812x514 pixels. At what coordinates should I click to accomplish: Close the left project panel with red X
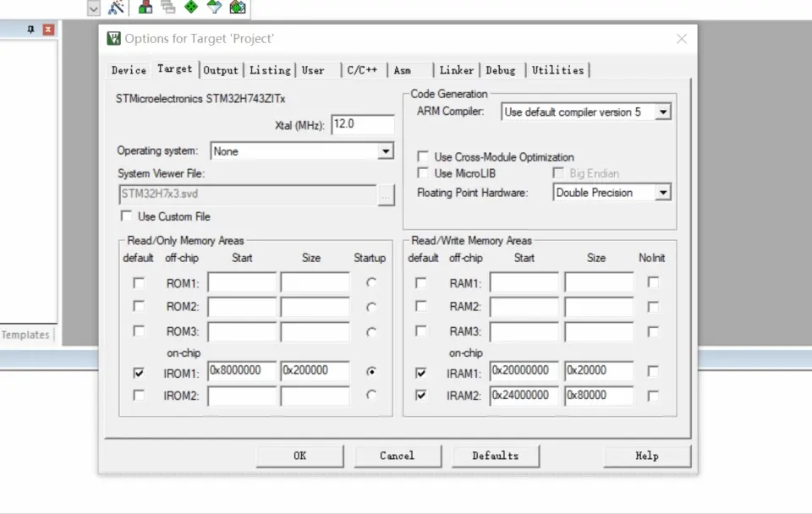(48, 30)
